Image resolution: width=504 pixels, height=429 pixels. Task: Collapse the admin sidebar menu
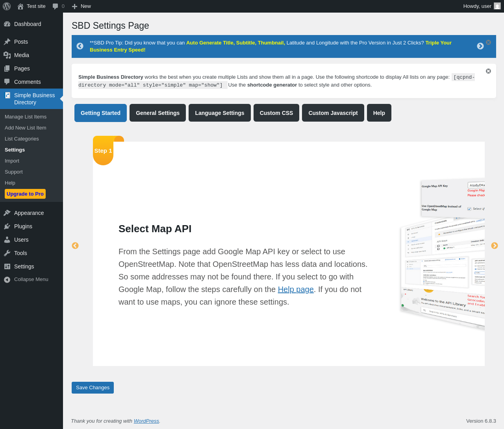point(31,279)
